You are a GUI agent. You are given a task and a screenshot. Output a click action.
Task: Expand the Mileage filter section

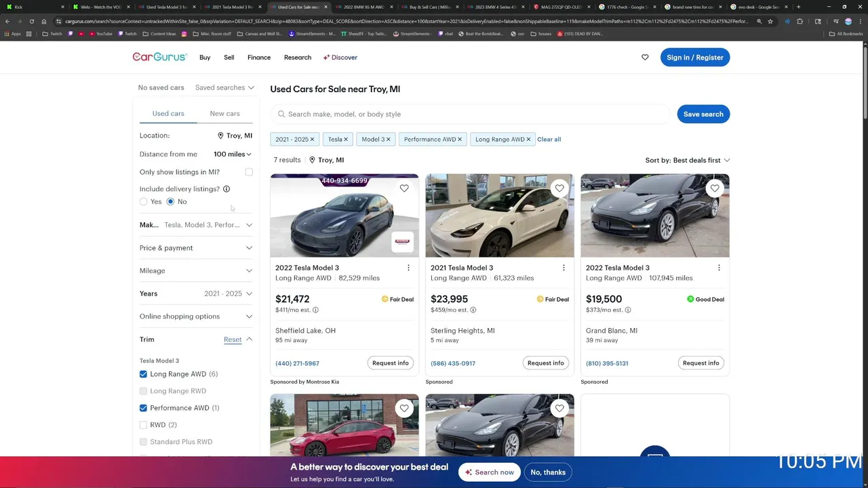(x=196, y=270)
